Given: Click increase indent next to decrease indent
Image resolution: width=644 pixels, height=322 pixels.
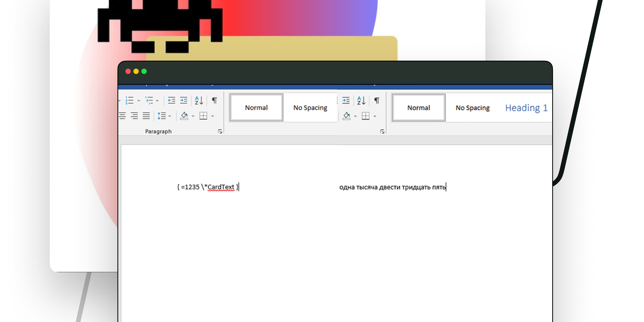Looking at the screenshot, I should click(x=184, y=101).
